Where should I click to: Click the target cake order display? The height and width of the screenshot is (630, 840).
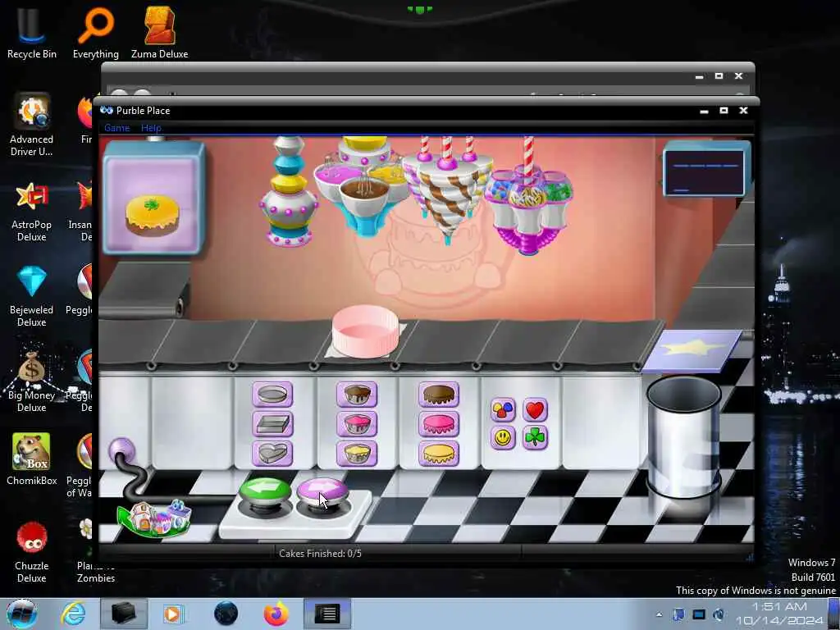tap(153, 198)
